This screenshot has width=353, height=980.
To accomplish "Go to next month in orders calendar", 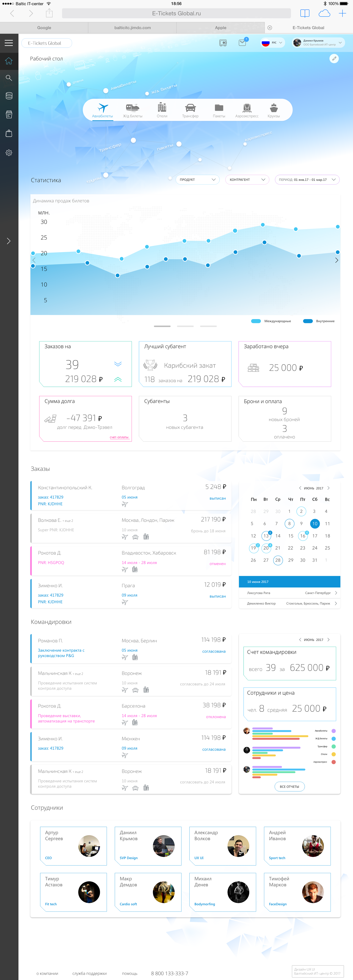I will (x=329, y=488).
